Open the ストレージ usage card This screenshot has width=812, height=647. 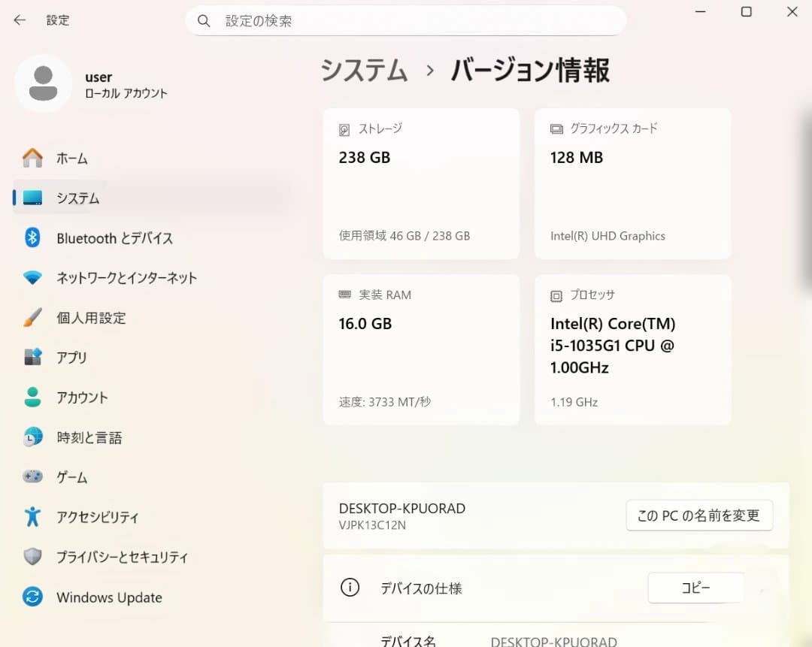[x=420, y=183]
